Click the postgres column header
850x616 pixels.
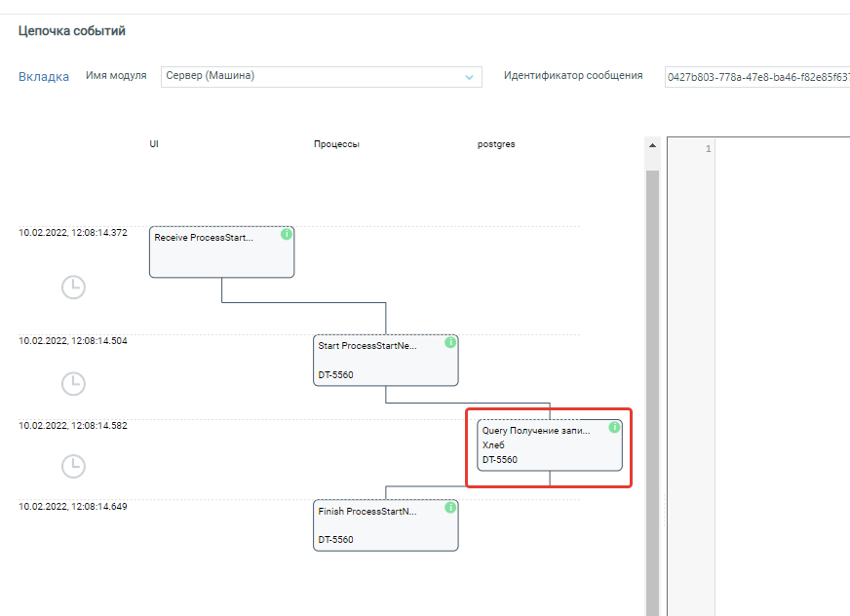pyautogui.click(x=496, y=144)
